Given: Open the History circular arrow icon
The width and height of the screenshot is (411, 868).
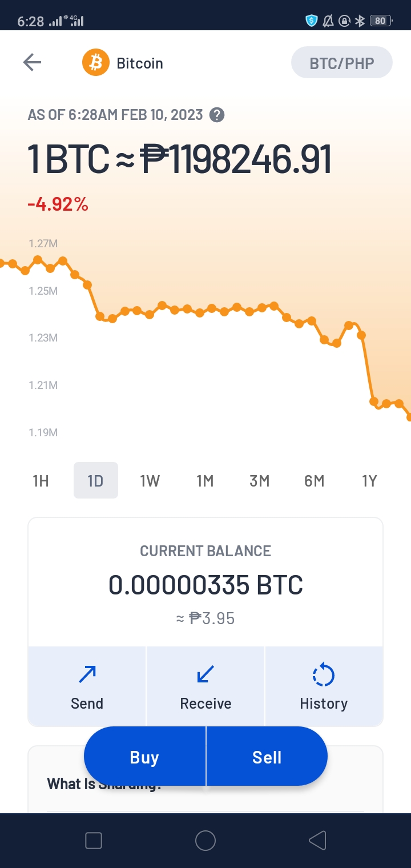Looking at the screenshot, I should (324, 674).
